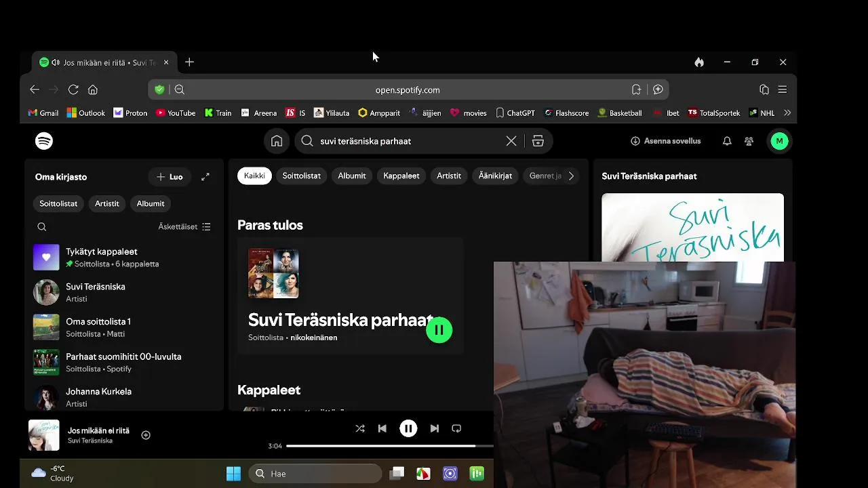Screen dimensions: 868x488
Task: Toggle shuffle in player bar
Action: pyautogui.click(x=360, y=428)
